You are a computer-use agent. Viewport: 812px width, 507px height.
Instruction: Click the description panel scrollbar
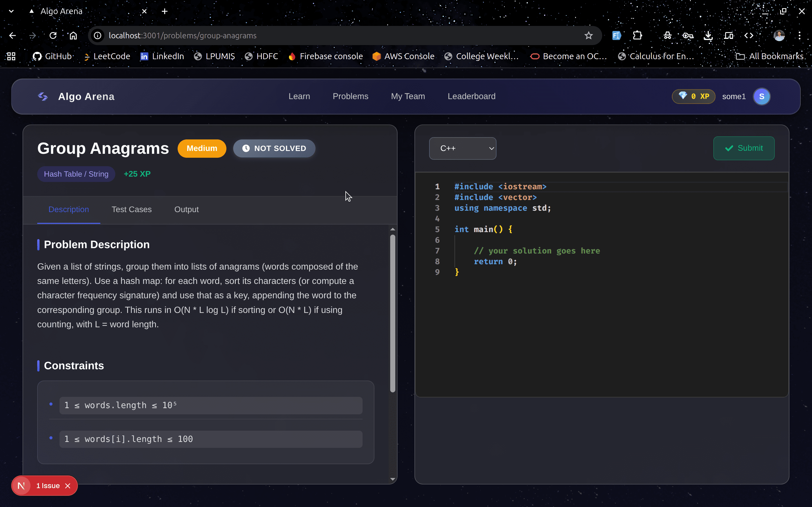[392, 312]
